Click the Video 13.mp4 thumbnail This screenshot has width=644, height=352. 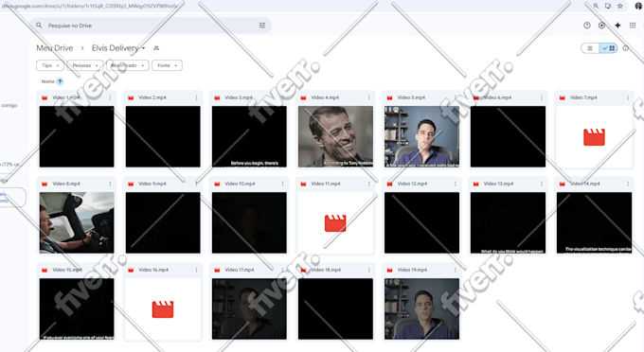coord(508,222)
